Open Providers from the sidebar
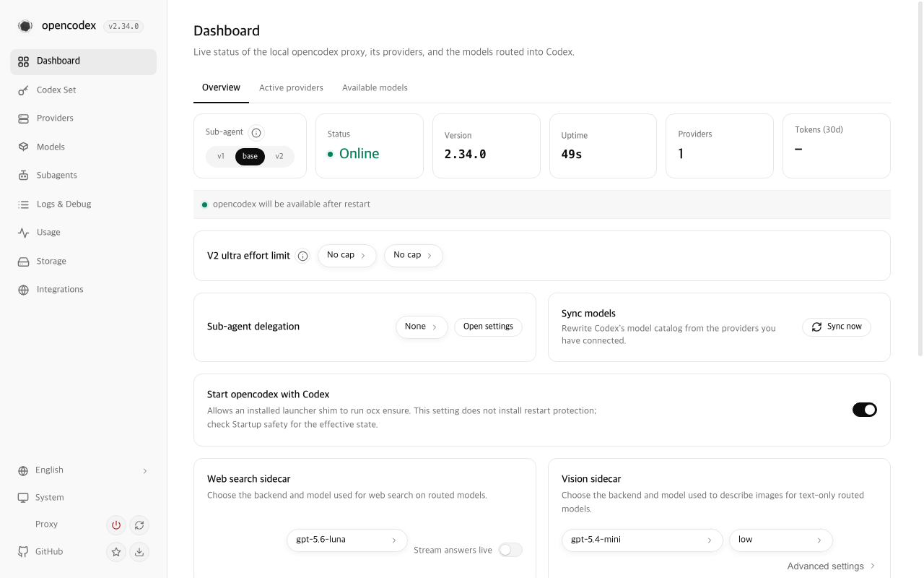Screen dimensions: 924x578 tap(83, 118)
